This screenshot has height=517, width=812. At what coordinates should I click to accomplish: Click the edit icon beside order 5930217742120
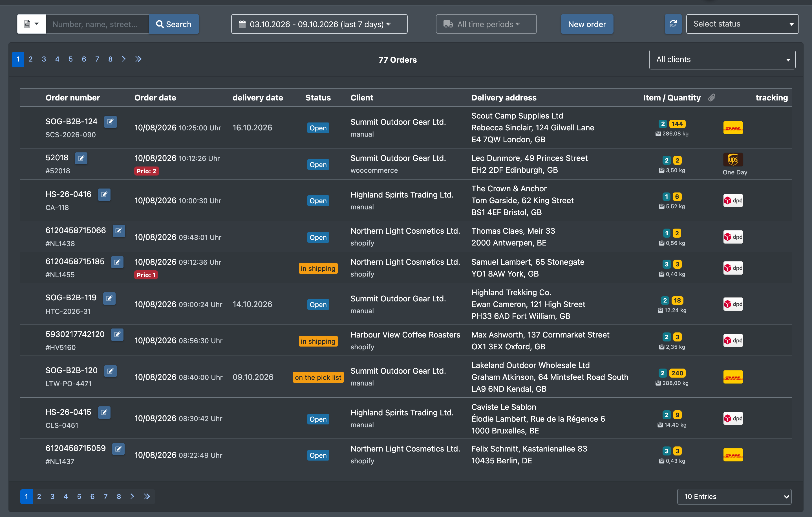click(x=117, y=335)
